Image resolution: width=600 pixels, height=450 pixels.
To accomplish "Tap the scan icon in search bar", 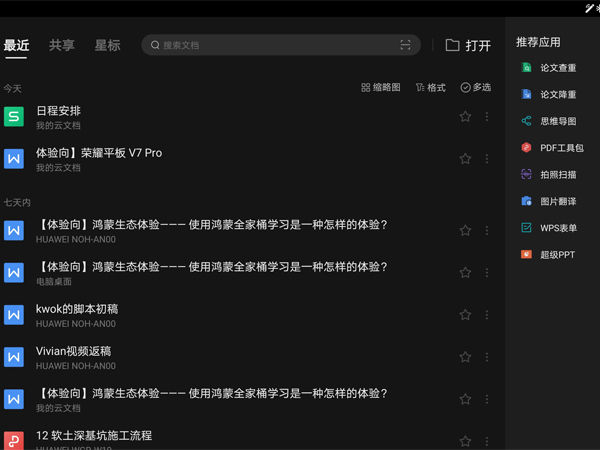I will coord(406,45).
